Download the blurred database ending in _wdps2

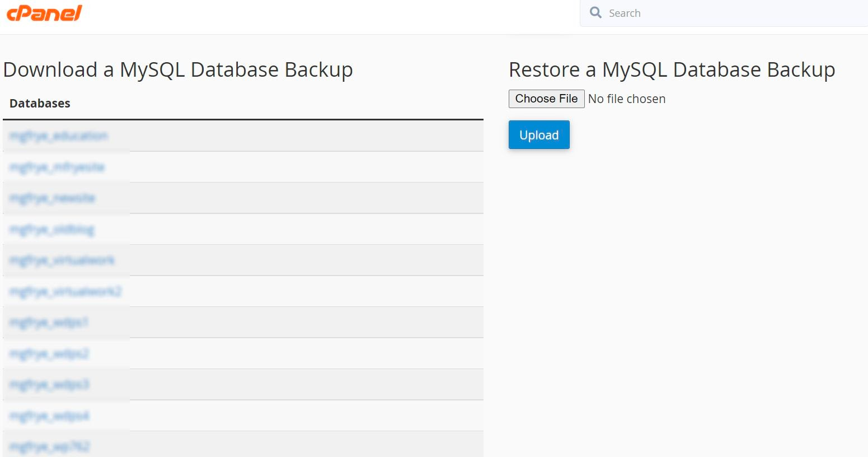point(49,354)
